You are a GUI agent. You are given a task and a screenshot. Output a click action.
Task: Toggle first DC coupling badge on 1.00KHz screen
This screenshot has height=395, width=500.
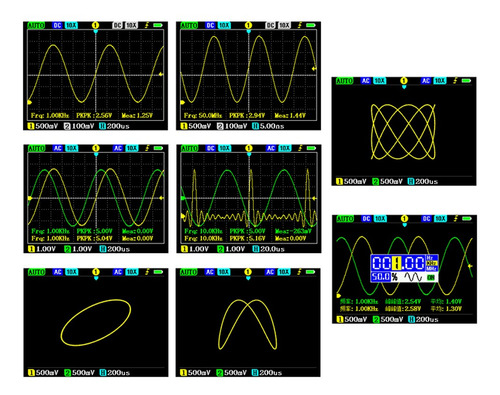(57, 25)
